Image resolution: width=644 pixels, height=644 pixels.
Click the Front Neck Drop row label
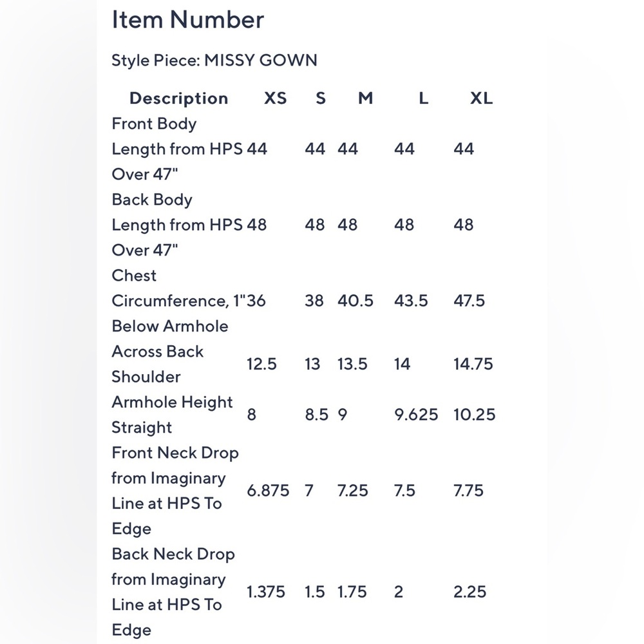(x=175, y=490)
